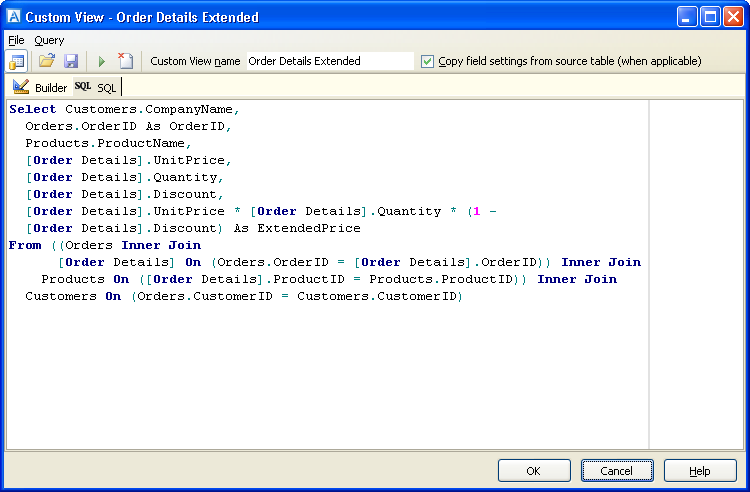750x492 pixels.
Task: Place cursor on the ExtendedPrice alias text
Action: [309, 228]
